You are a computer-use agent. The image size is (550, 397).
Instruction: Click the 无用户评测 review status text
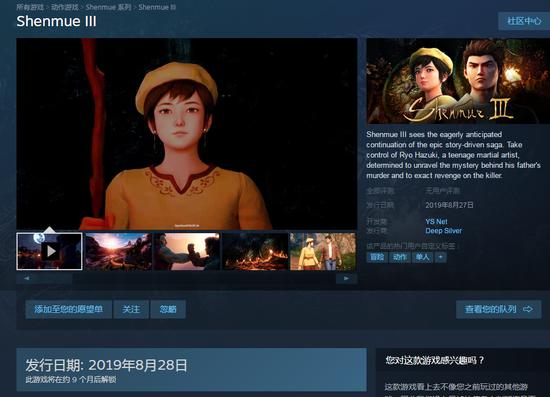(x=443, y=191)
